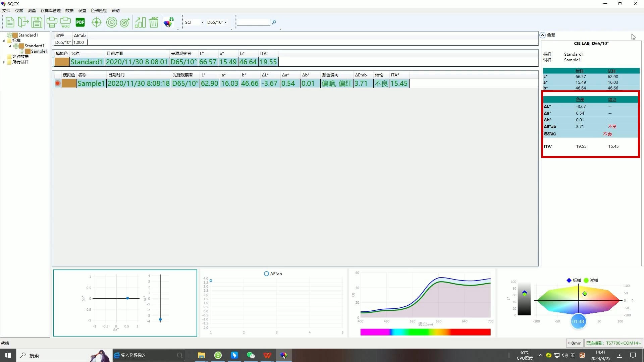Open the 测量 menu

(32, 11)
